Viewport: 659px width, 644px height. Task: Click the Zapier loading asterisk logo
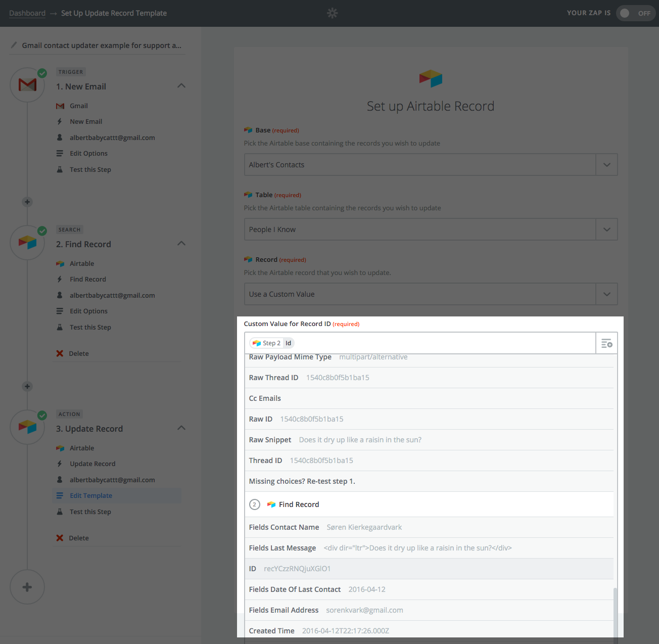point(332,13)
